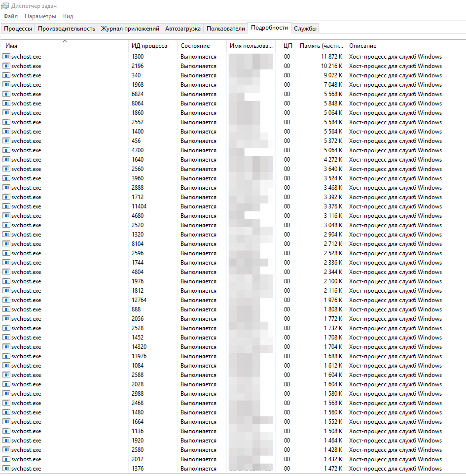Select the Подробности tab
This screenshot has width=466, height=476.
[269, 28]
